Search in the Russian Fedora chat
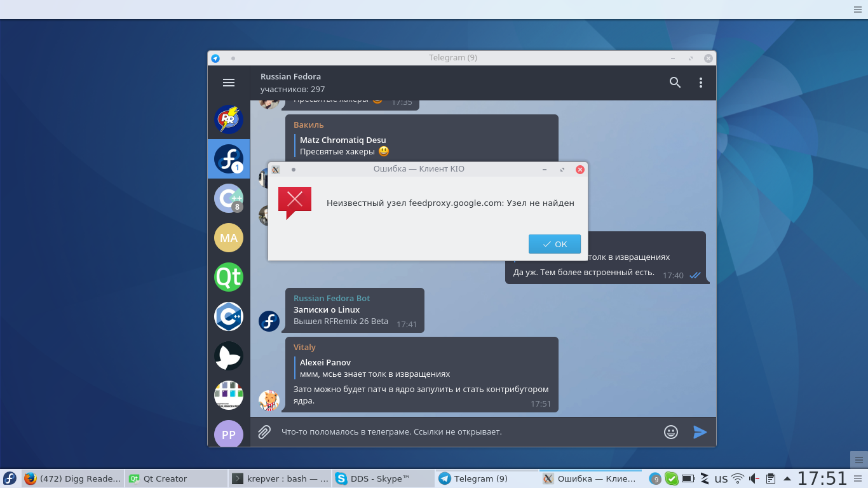The height and width of the screenshot is (488, 868). (x=675, y=83)
